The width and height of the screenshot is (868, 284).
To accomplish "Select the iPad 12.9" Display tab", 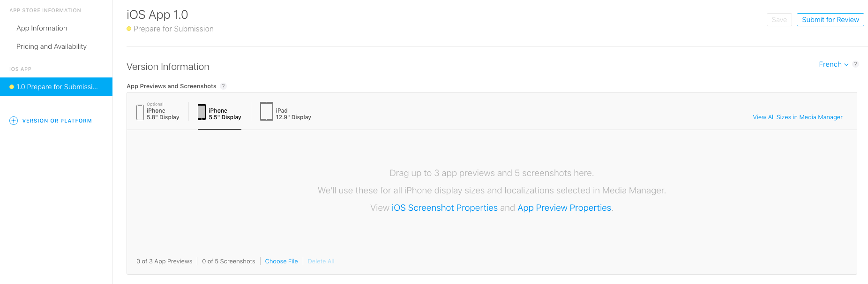I will tap(293, 114).
